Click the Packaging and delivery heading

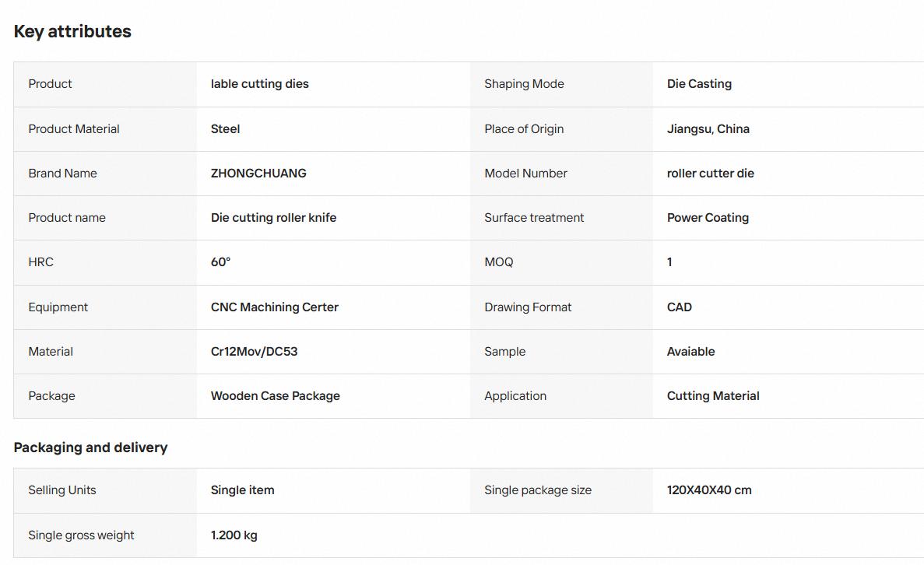coord(91,447)
